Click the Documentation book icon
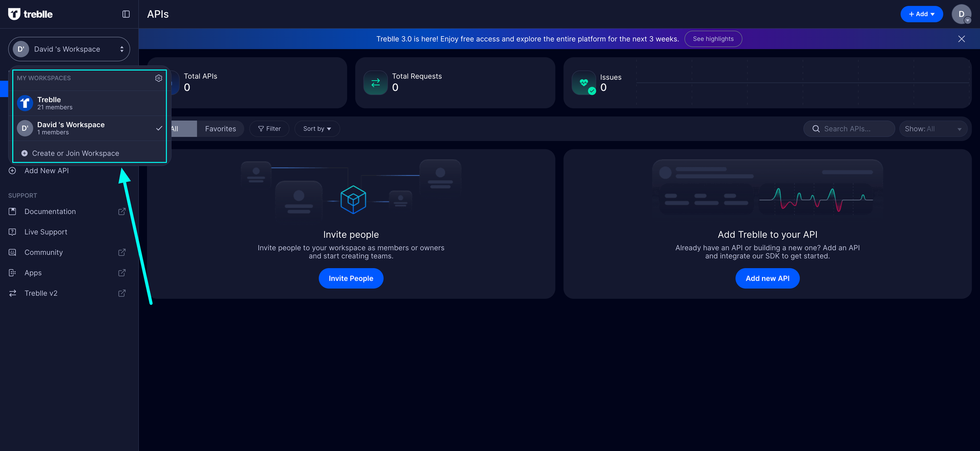The width and height of the screenshot is (980, 451). click(13, 211)
